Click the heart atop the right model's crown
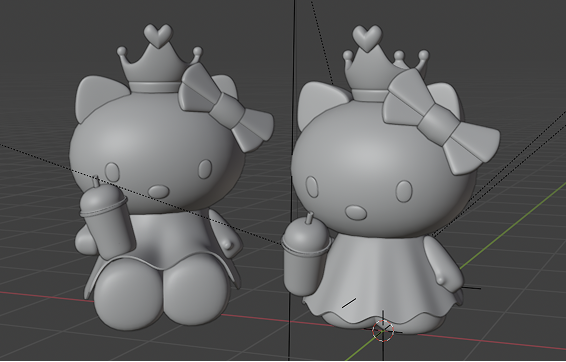The height and width of the screenshot is (362, 566). pyautogui.click(x=367, y=38)
